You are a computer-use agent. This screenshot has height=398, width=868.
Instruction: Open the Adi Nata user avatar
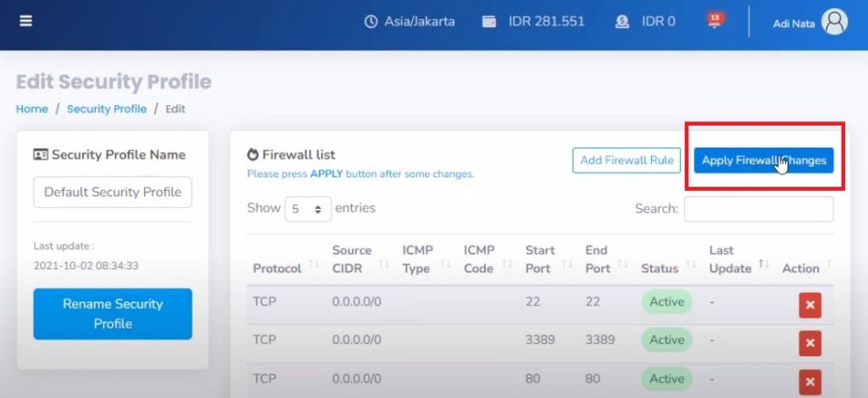click(834, 23)
